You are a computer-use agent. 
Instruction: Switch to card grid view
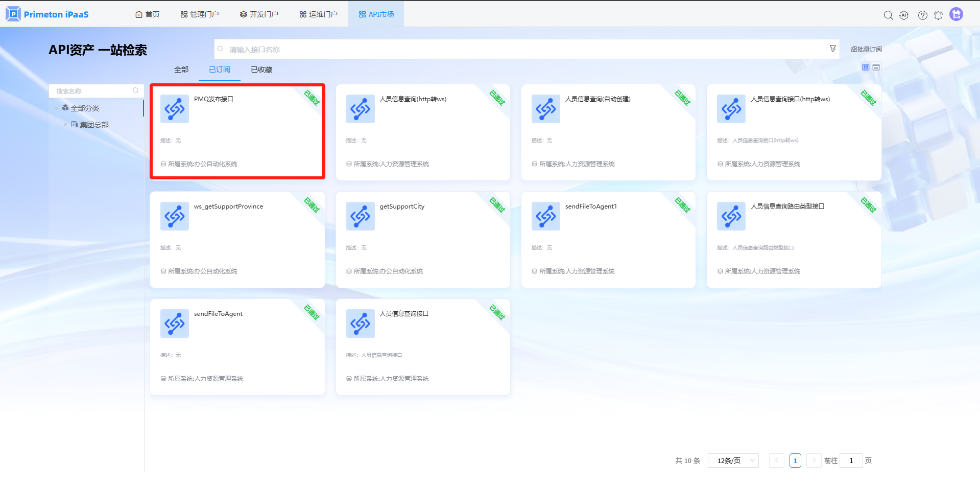coord(866,67)
